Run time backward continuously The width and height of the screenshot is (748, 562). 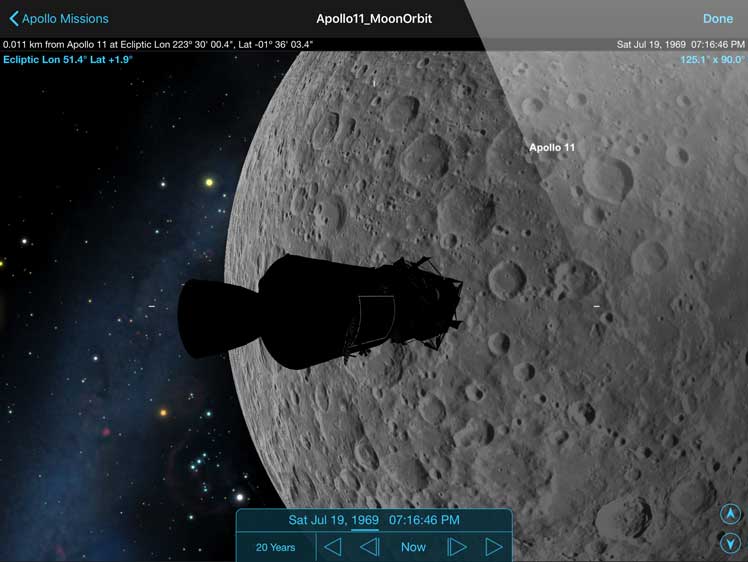point(332,547)
